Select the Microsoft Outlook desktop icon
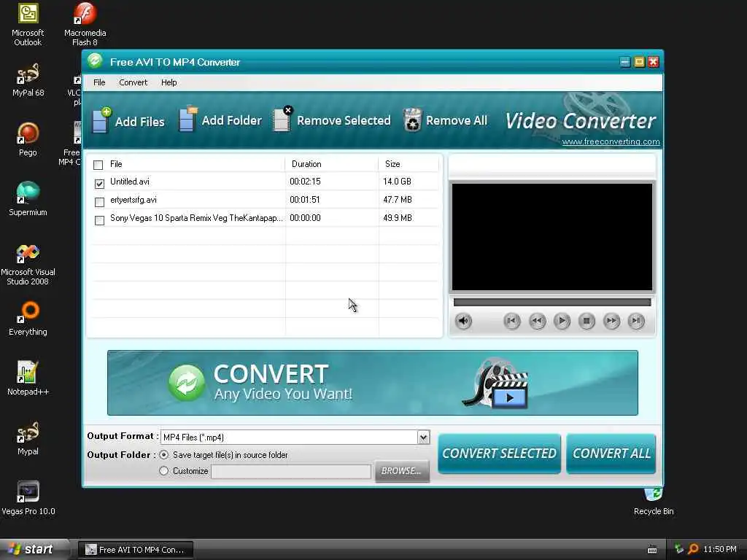This screenshot has width=747, height=560. 28,25
